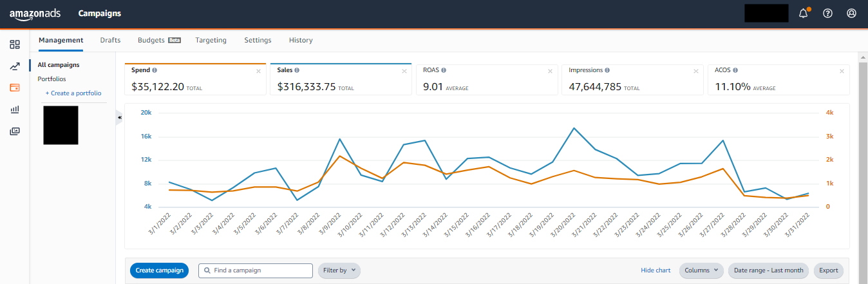Open the creative assets image sidebar icon
This screenshot has width=868, height=284.
pos(15,131)
